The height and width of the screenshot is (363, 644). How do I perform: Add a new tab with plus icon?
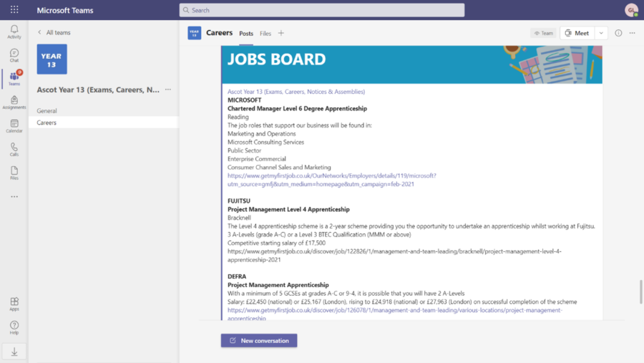(281, 33)
